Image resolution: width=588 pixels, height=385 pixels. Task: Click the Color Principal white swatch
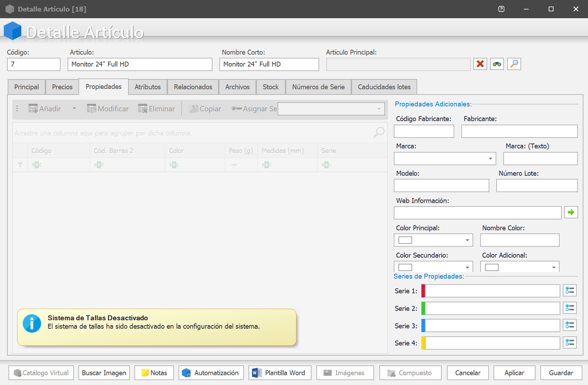[x=405, y=240]
